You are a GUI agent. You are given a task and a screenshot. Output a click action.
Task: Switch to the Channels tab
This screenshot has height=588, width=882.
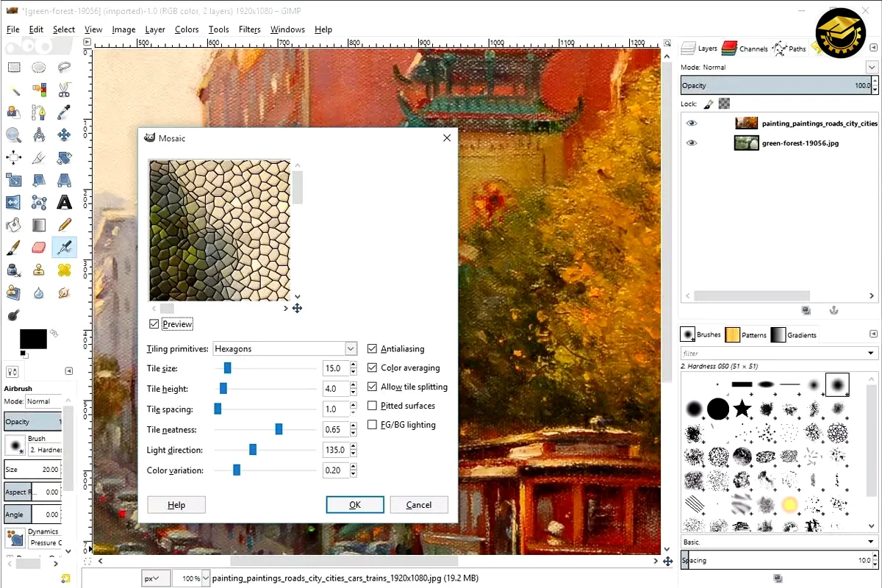pos(745,49)
